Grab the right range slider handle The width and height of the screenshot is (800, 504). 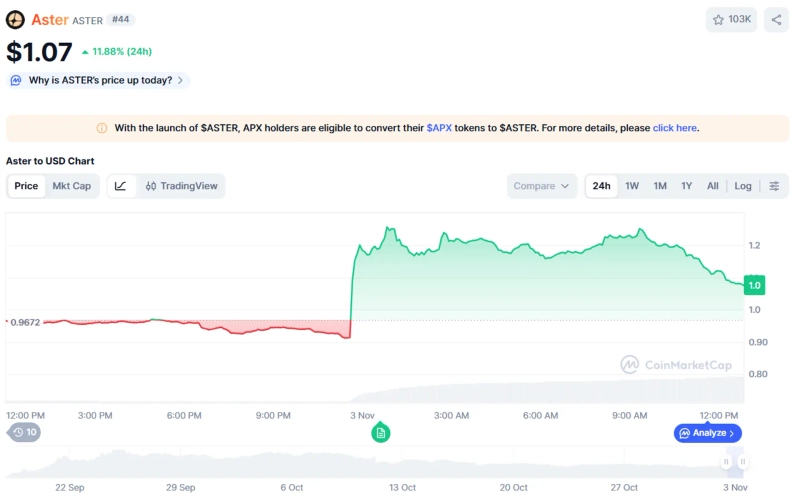tap(743, 462)
